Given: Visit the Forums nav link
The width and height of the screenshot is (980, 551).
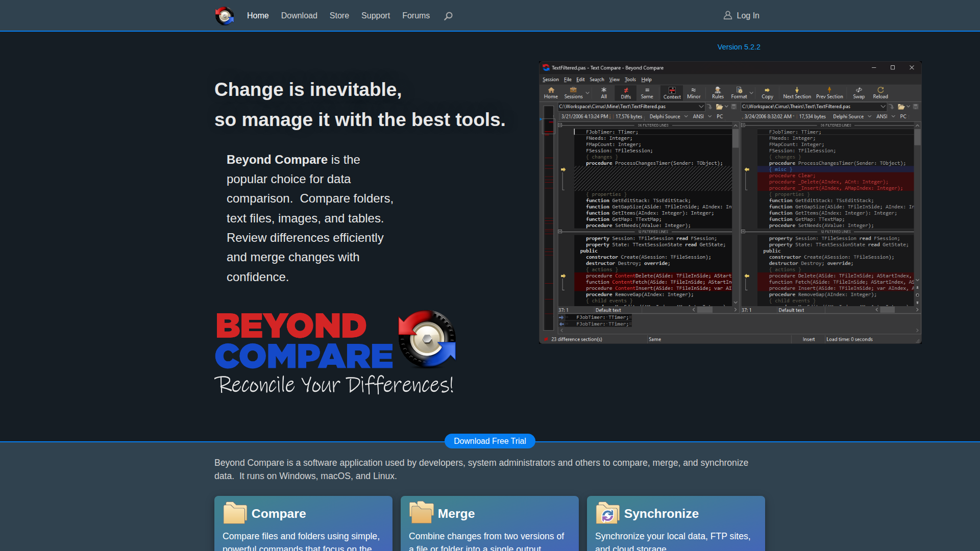Looking at the screenshot, I should [x=416, y=16].
